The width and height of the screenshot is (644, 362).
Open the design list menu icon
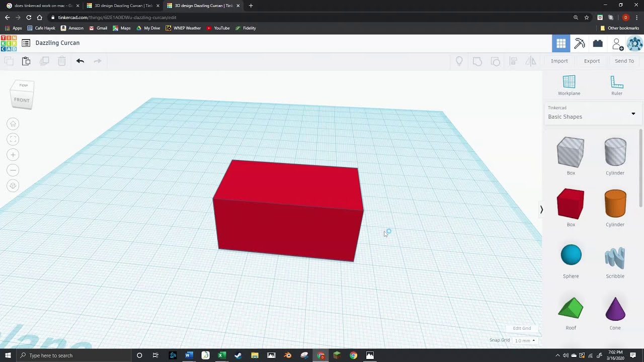pos(26,43)
